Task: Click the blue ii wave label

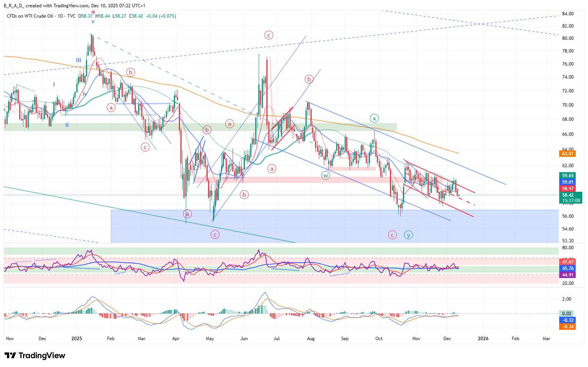Action: (67, 125)
